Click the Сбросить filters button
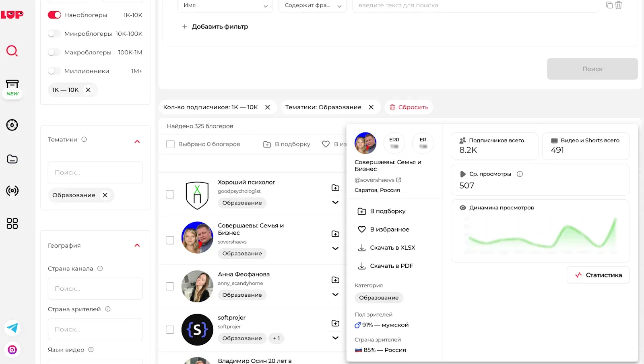This screenshot has height=364, width=644. (x=409, y=107)
